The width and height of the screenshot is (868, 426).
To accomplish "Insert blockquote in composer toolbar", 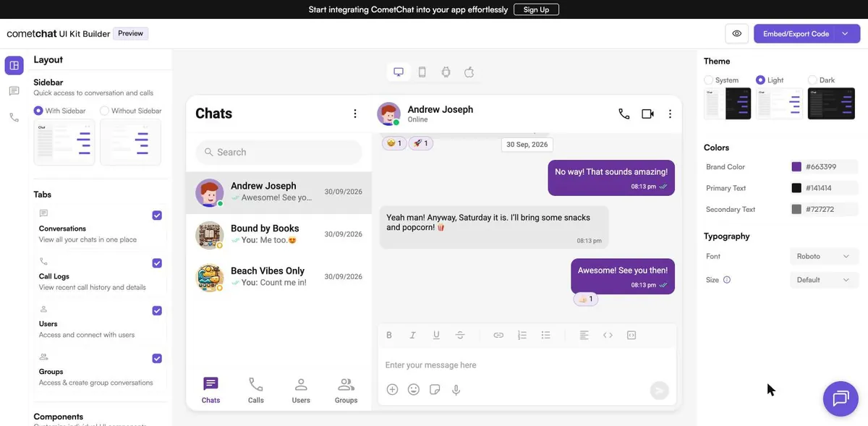I will pyautogui.click(x=584, y=335).
